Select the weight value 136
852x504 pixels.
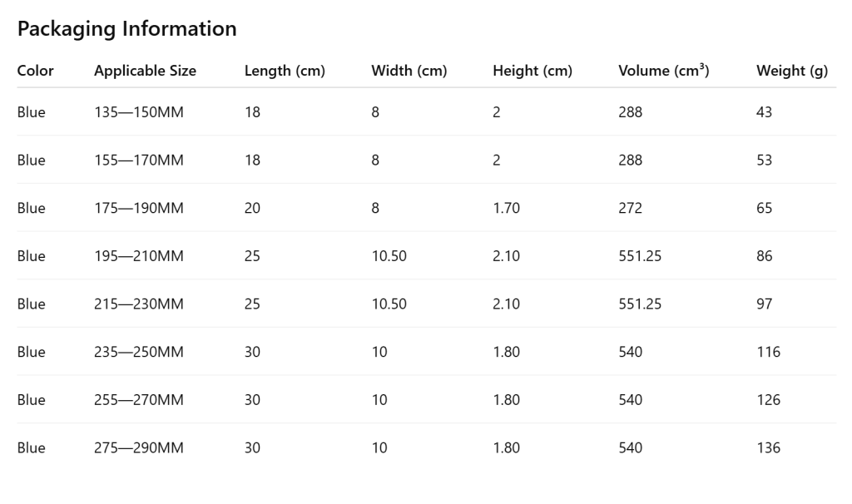coord(768,447)
